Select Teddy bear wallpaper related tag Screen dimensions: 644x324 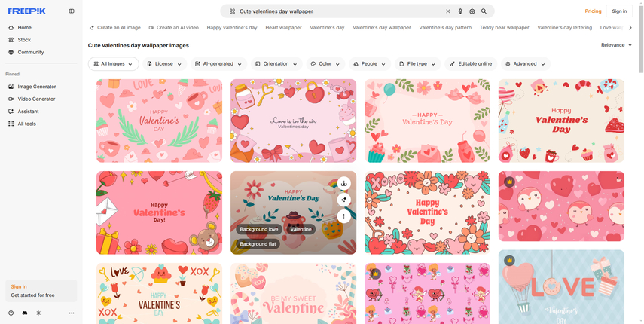point(505,28)
